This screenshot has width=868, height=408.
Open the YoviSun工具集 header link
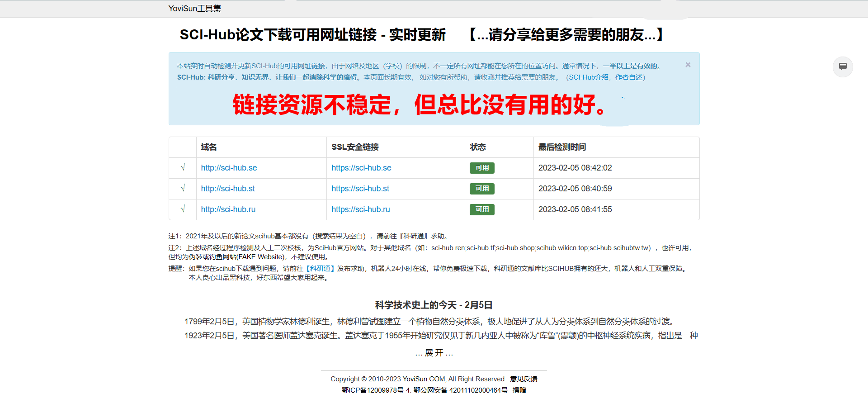(x=195, y=9)
